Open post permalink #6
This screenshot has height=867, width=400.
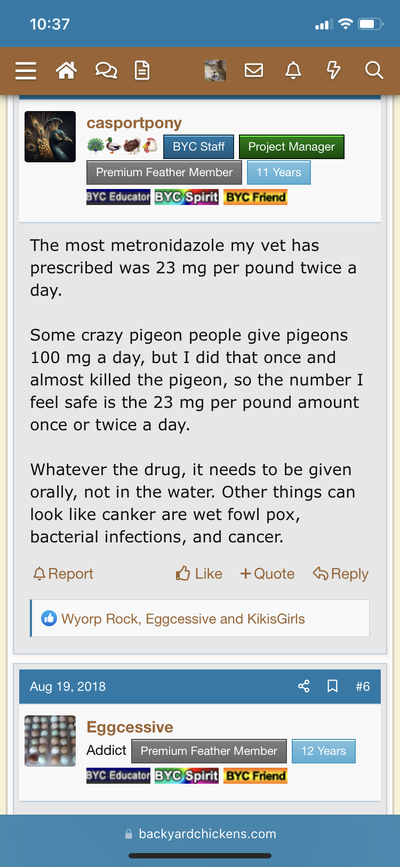tap(363, 686)
